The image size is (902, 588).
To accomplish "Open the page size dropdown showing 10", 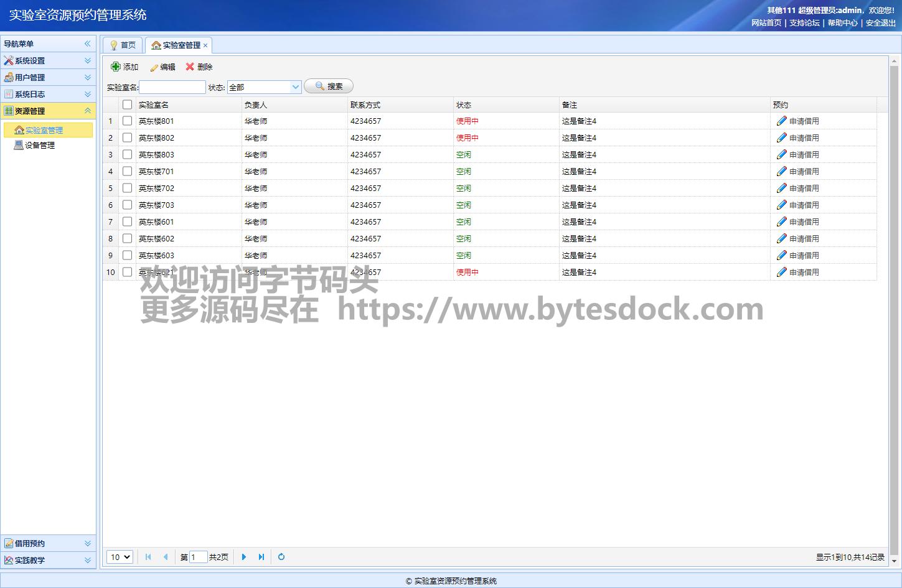I will 120,557.
